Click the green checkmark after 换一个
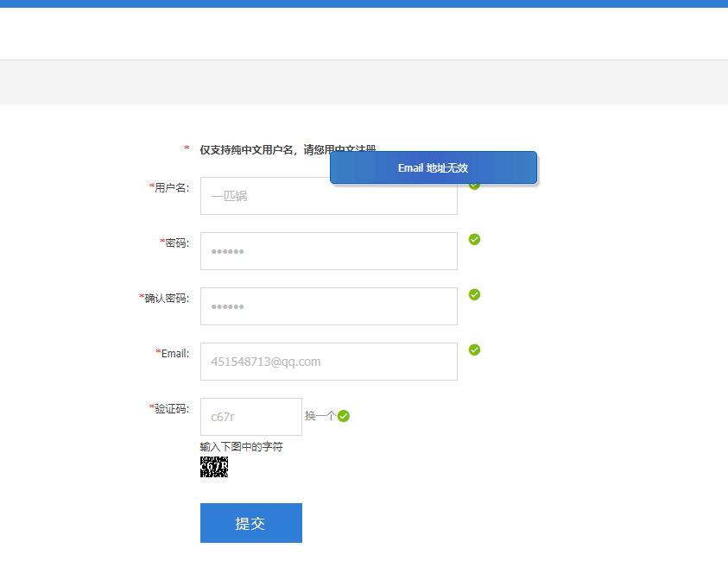This screenshot has width=728, height=567. [x=344, y=416]
